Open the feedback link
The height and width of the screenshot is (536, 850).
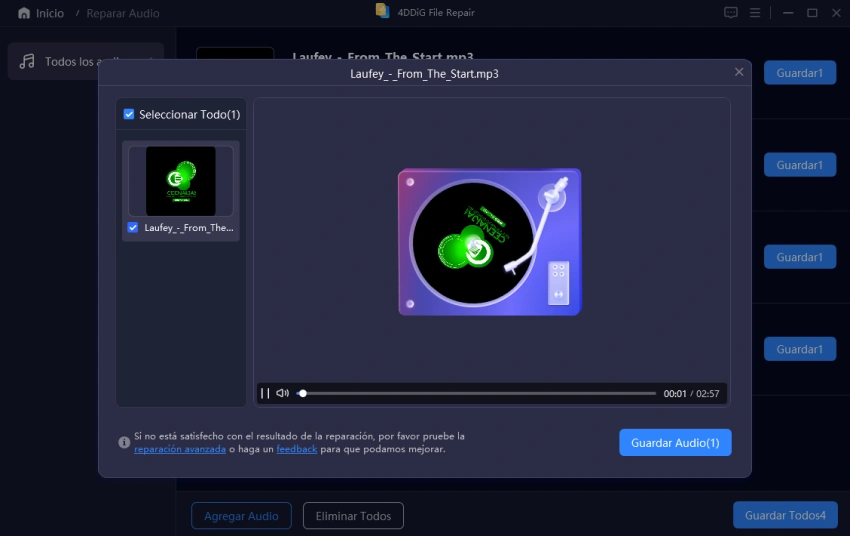pos(297,449)
